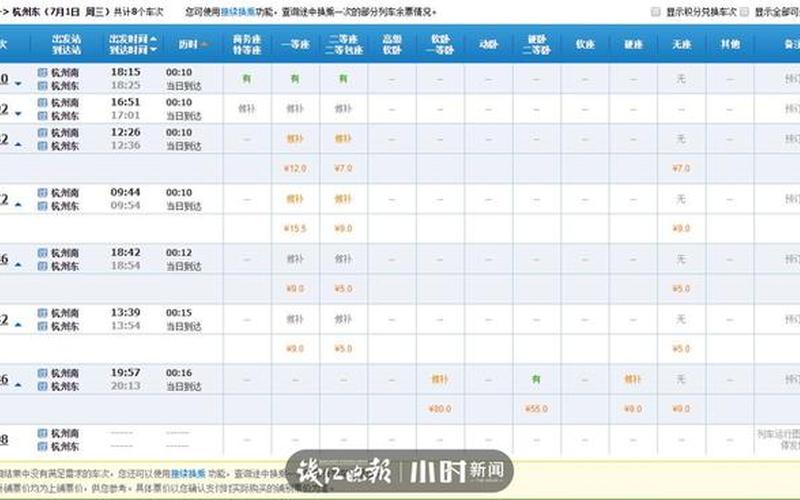800x500 pixels.
Task: Click departure time 18:42
Action: (126, 253)
